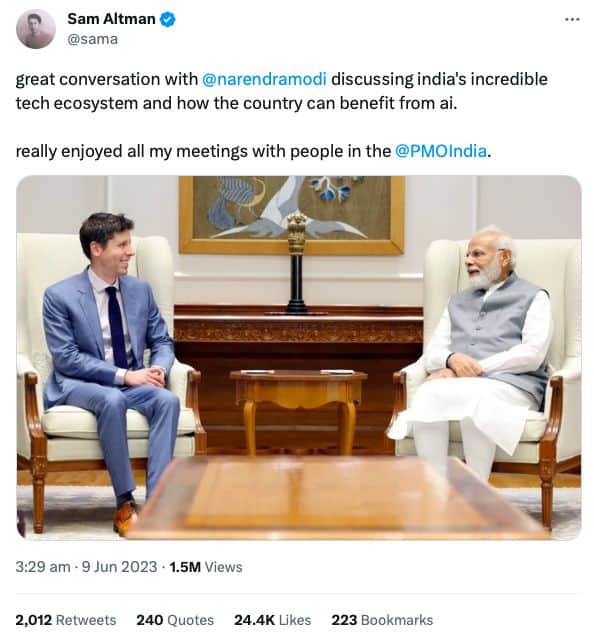
Task: Click the 223 Bookmarks count
Action: click(x=382, y=620)
